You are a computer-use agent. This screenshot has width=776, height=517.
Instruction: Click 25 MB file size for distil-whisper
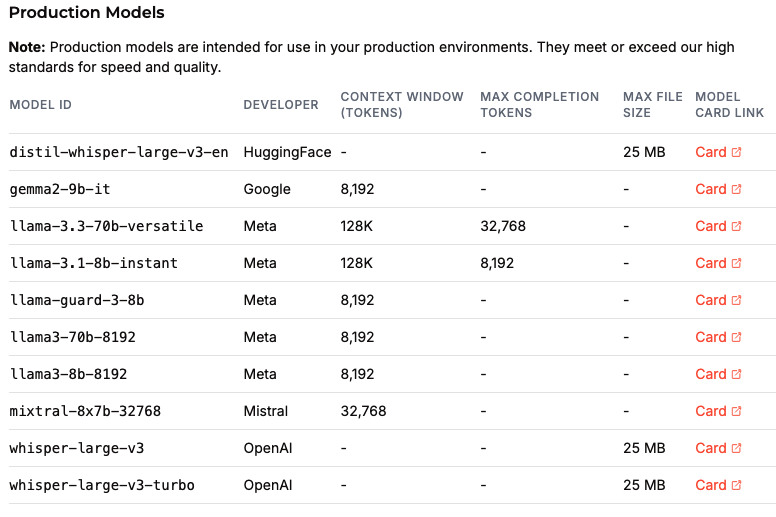pyautogui.click(x=644, y=152)
